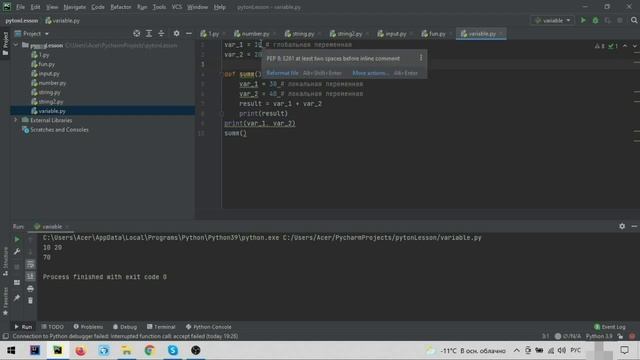Open tooltip three-dots more options
The width and height of the screenshot is (640, 360).
click(421, 58)
